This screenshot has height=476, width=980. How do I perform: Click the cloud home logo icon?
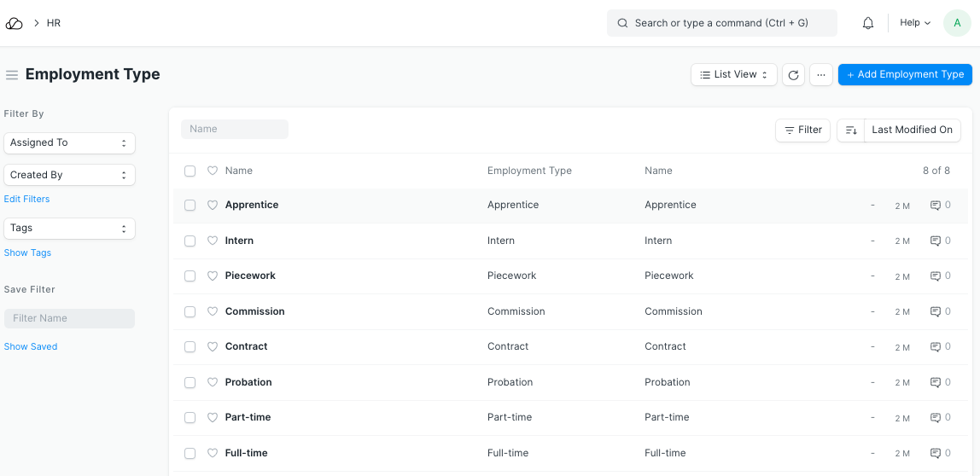pos(14,23)
